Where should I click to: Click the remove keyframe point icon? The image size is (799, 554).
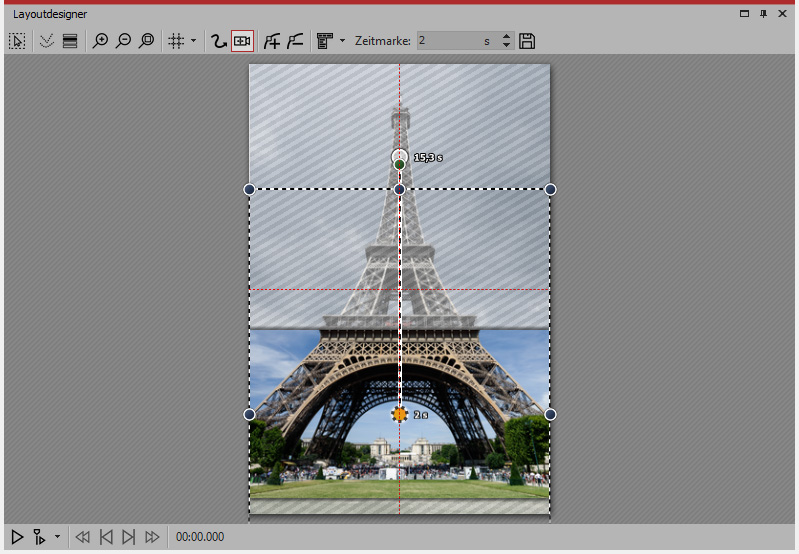[294, 41]
